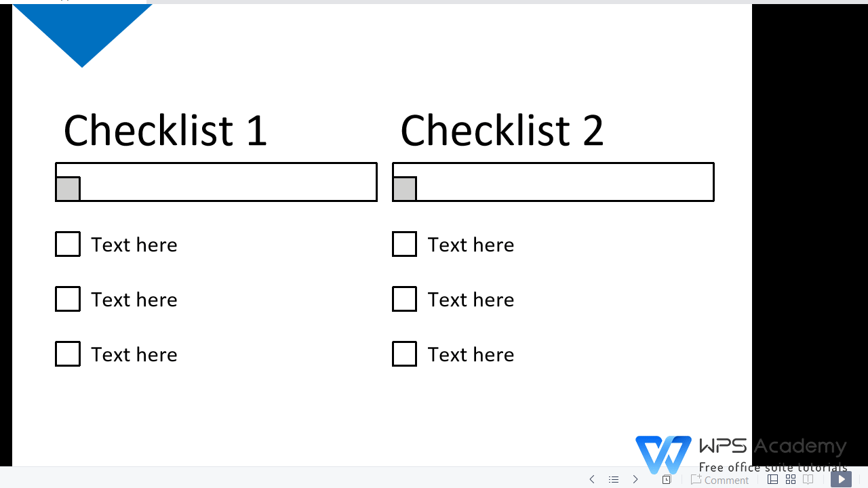This screenshot has width=868, height=488.
Task: Select the comment bubble icon
Action: pos(696,479)
